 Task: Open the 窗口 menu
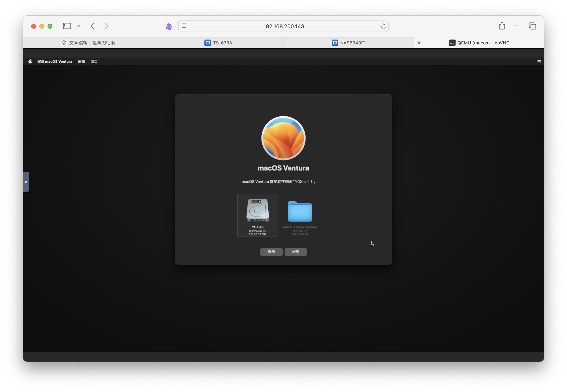[94, 61]
